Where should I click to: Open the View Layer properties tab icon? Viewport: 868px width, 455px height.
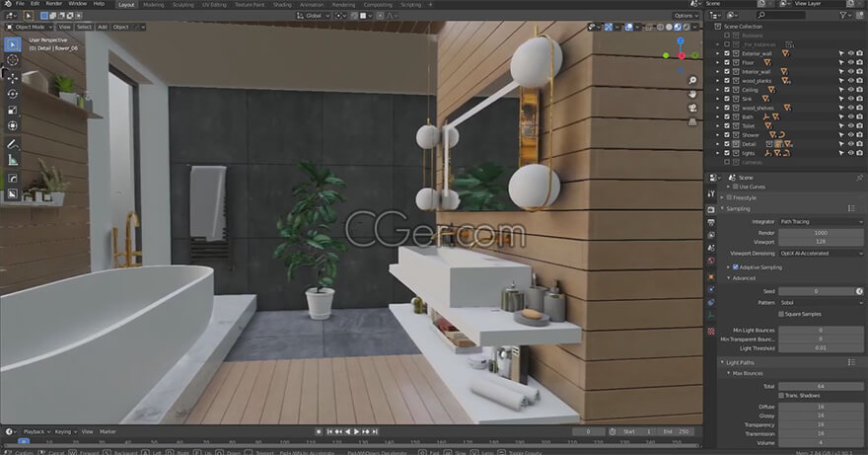pyautogui.click(x=711, y=235)
